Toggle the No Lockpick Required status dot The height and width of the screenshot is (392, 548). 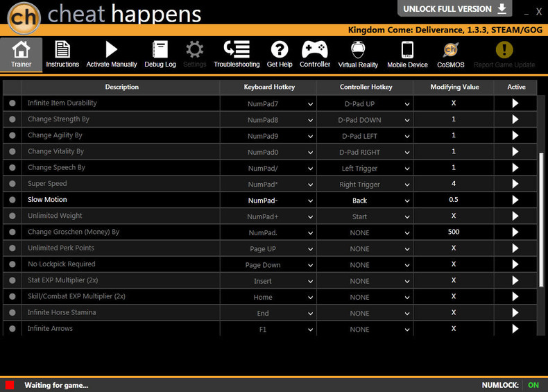pos(12,264)
